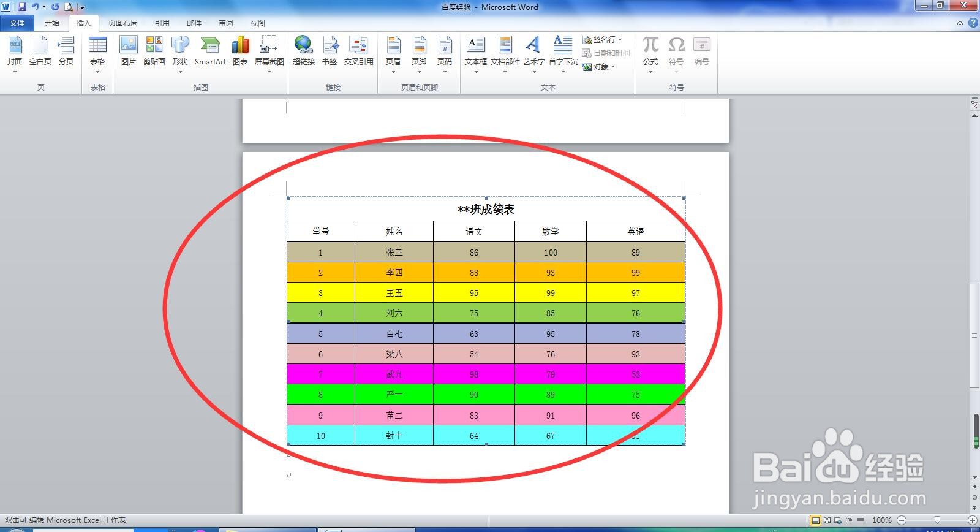
Task: Switch to Web Layout view
Action: 839,520
